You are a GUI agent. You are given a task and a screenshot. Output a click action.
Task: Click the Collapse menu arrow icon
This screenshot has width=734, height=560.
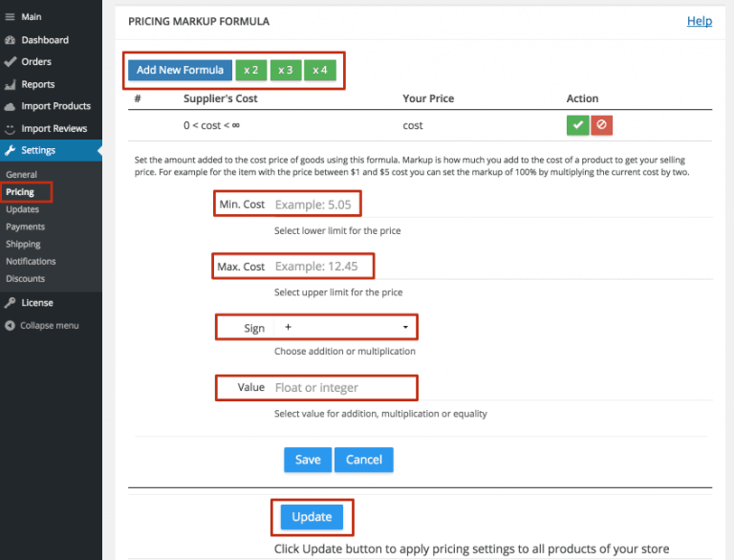coord(10,326)
